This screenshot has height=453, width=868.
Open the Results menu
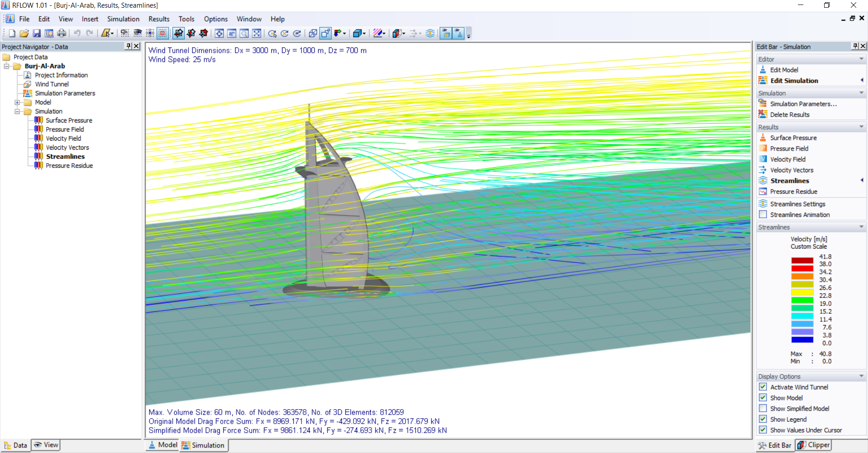tap(159, 19)
